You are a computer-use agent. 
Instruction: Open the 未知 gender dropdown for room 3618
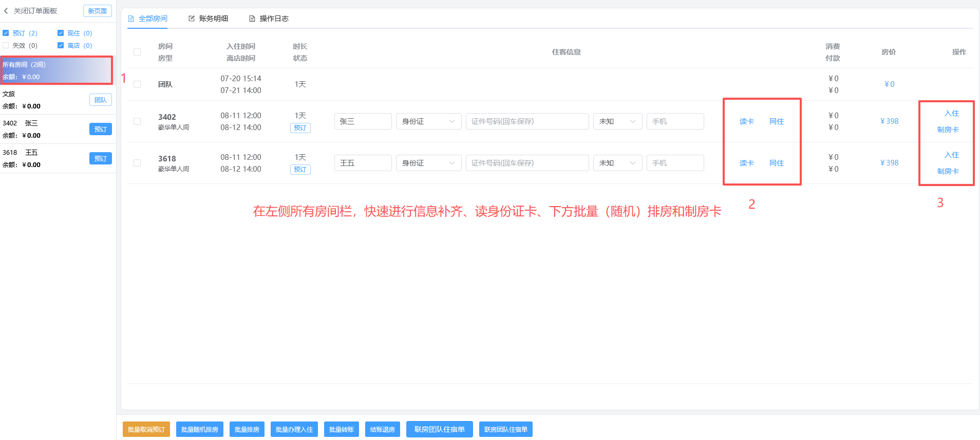pos(618,163)
